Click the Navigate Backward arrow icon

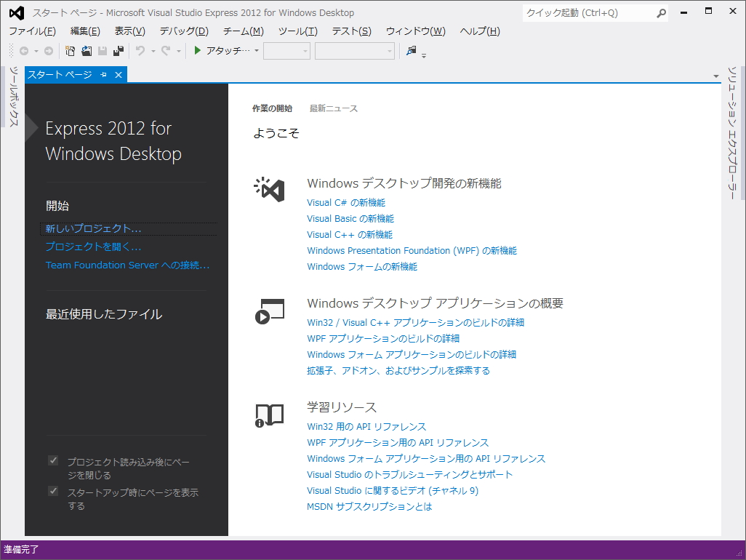tap(25, 50)
